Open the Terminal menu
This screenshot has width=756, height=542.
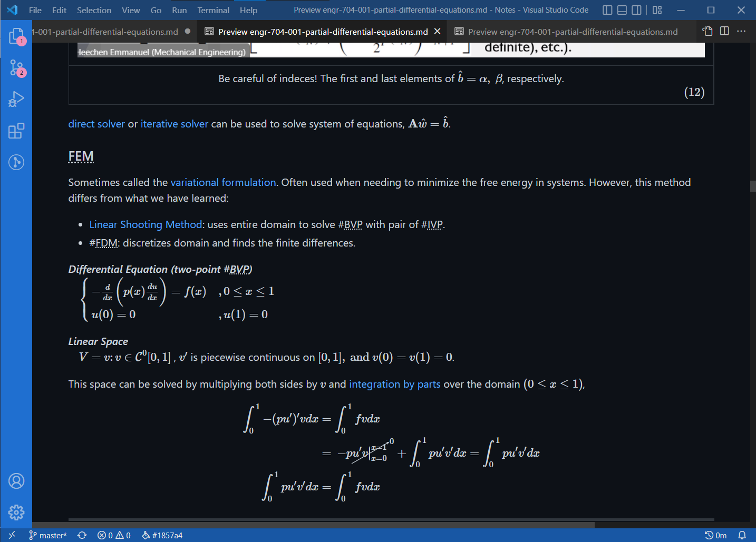214,10
